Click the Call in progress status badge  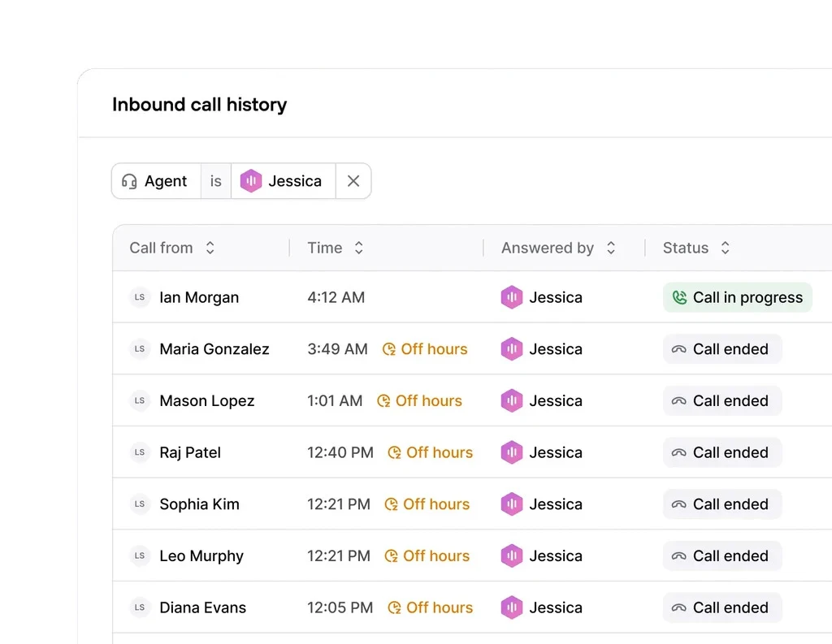click(737, 297)
